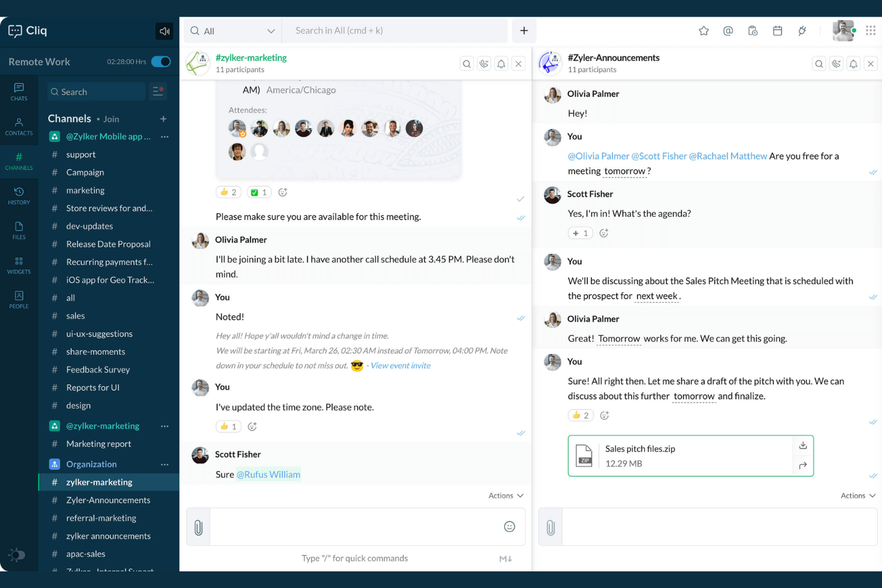Open Widgets from the left sidebar
This screenshot has width=882, height=588.
click(x=19, y=265)
